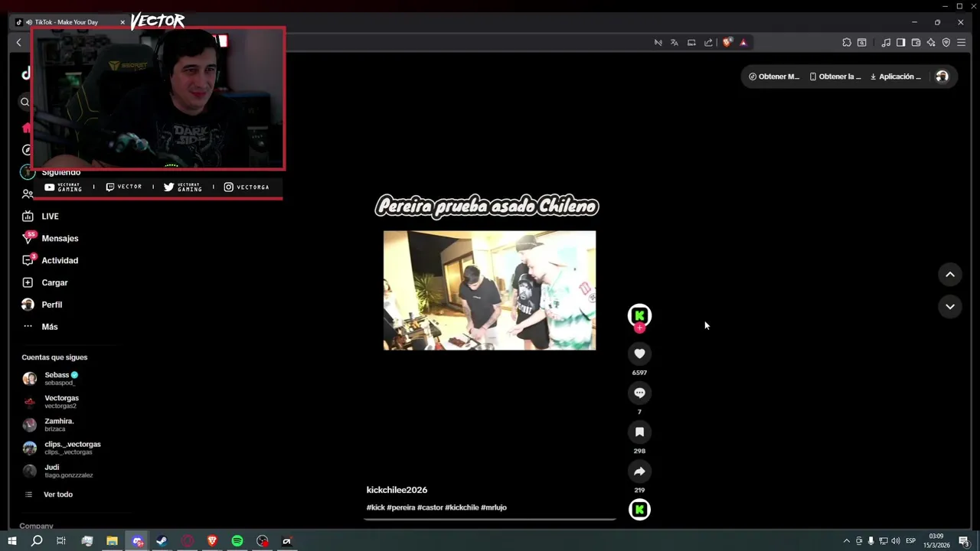Open comments with the speech bubble icon

639,393
